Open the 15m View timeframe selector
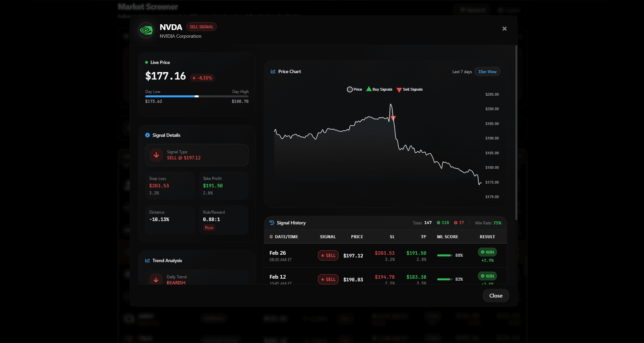The width and height of the screenshot is (644, 343). 487,71
